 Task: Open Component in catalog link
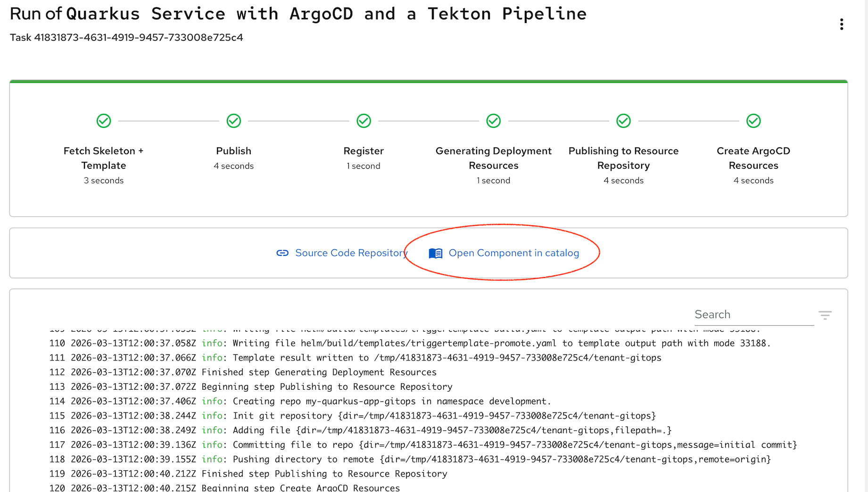(x=513, y=253)
